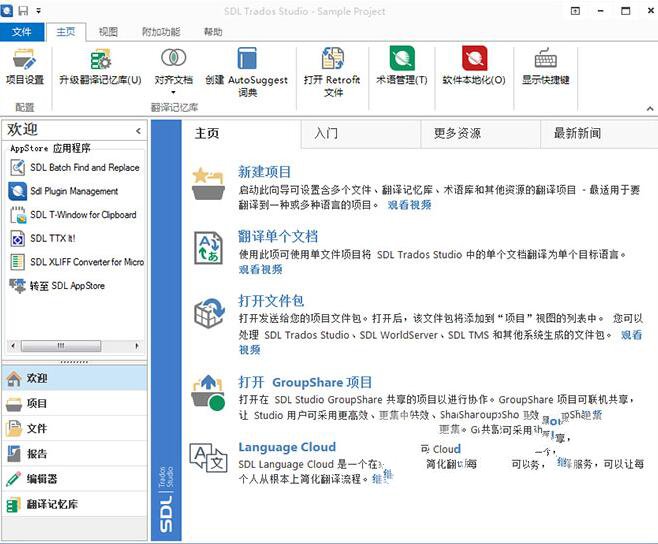Click the 打开文件包 package cube icon
The height and width of the screenshot is (544, 658).
tap(209, 313)
